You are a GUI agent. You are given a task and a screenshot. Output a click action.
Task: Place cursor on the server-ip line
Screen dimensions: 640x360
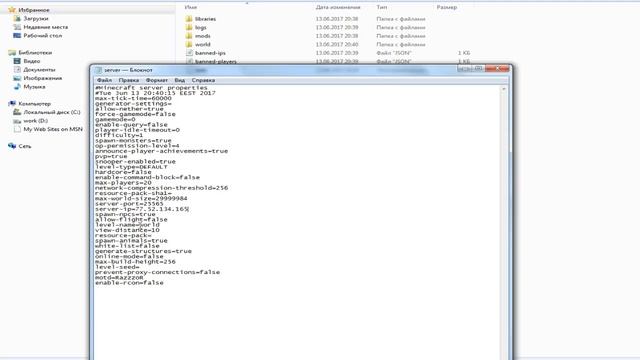pyautogui.click(x=142, y=209)
